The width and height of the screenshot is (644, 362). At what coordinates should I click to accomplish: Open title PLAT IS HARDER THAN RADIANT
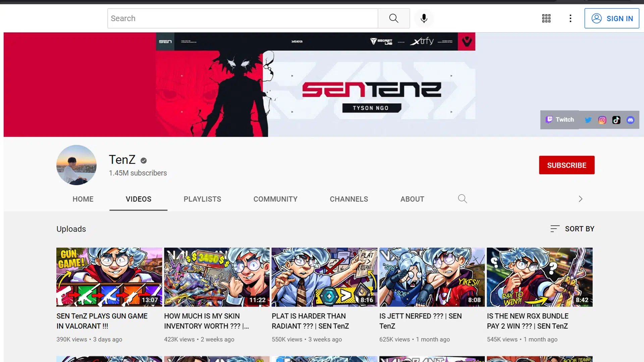tap(310, 321)
